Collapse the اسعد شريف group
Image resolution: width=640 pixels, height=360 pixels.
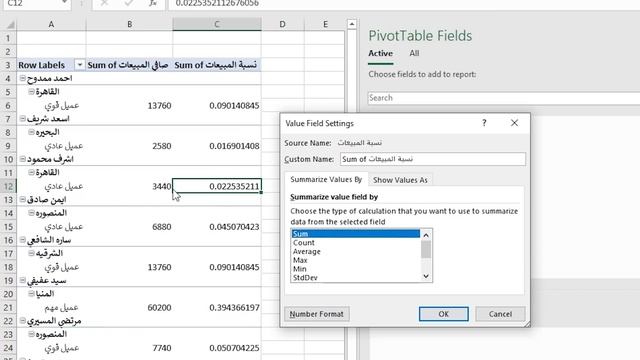[23, 118]
